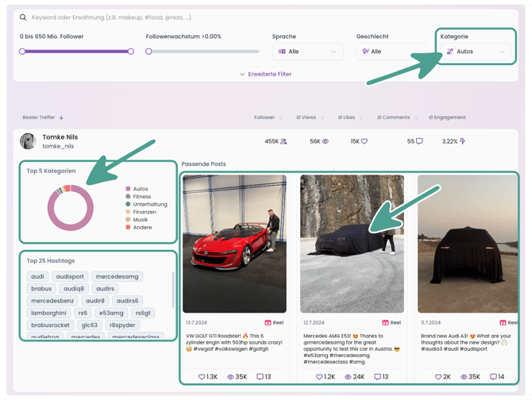The width and height of the screenshot is (532, 400).
Task: Sort by the Follower column header
Action: [268, 117]
